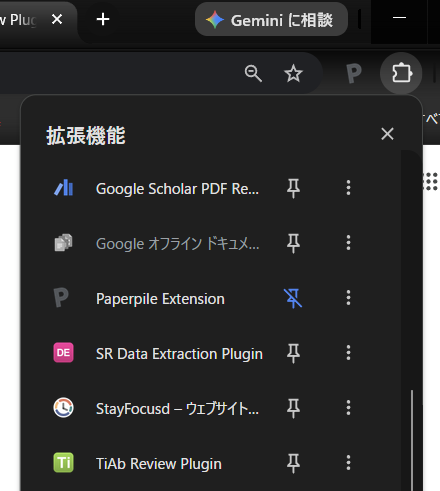
Task: Pin StayFocusd extension to toolbar
Action: point(293,408)
